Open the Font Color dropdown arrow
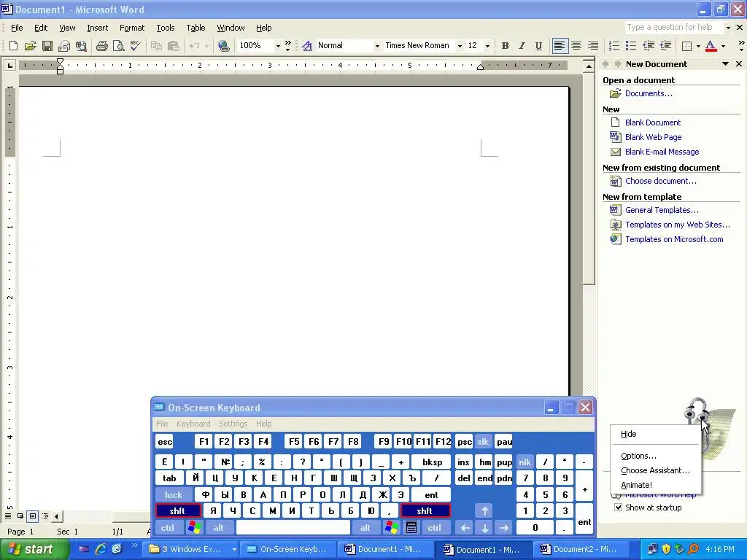This screenshot has height=560, width=747. [723, 46]
